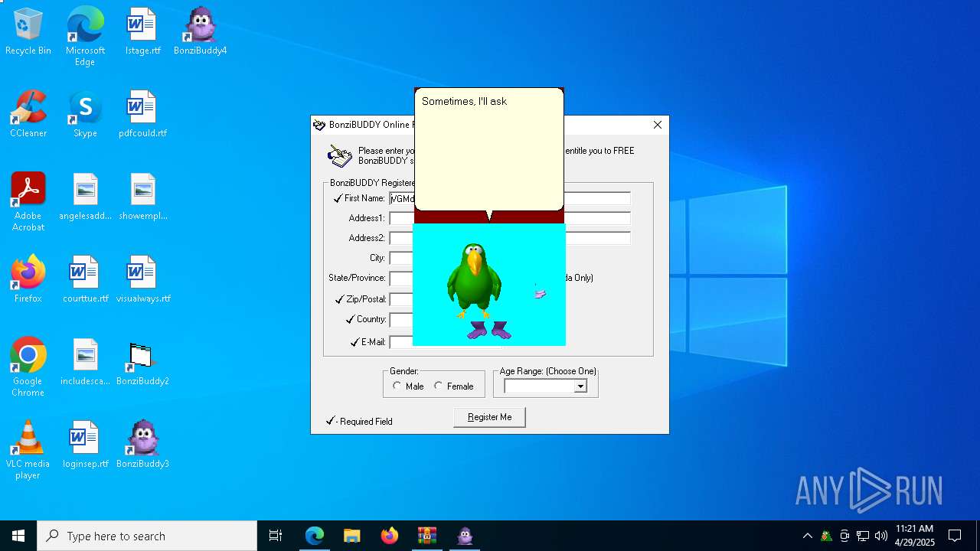
Task: Select Female gender option
Action: [453, 386]
